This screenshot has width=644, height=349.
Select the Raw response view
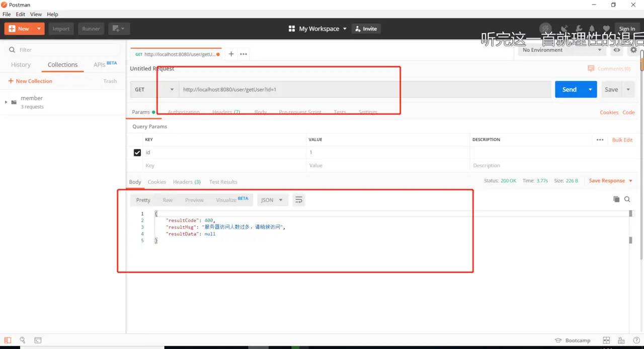coord(168,200)
